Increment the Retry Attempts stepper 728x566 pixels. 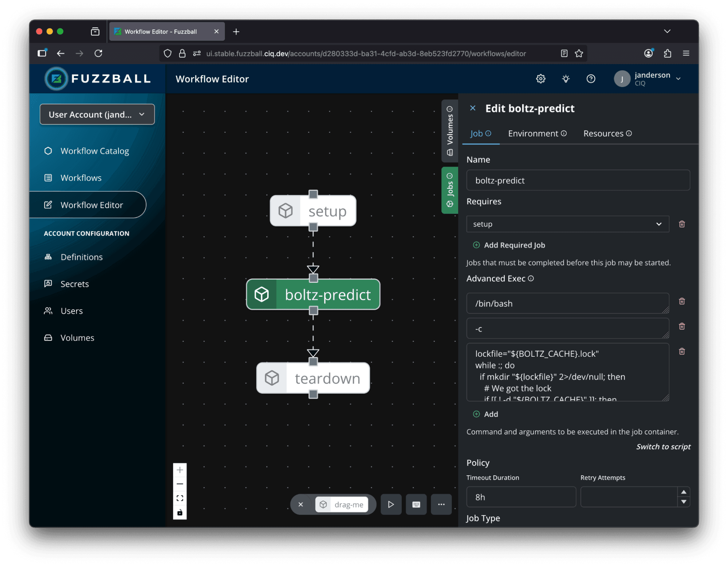point(684,492)
